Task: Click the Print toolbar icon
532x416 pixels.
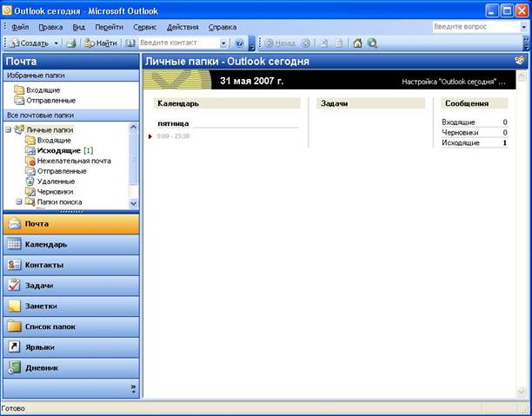Action: 71,43
